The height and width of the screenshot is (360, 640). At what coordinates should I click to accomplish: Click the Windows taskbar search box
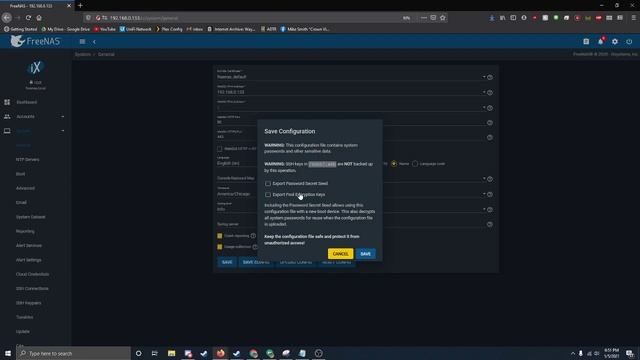(x=74, y=353)
